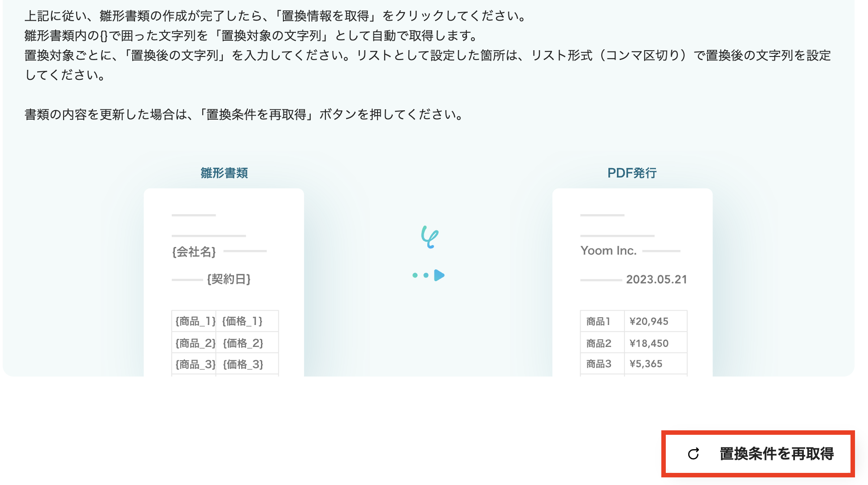Click the 雛形書類 heading label
This screenshot has height=485, width=868.
(x=224, y=173)
